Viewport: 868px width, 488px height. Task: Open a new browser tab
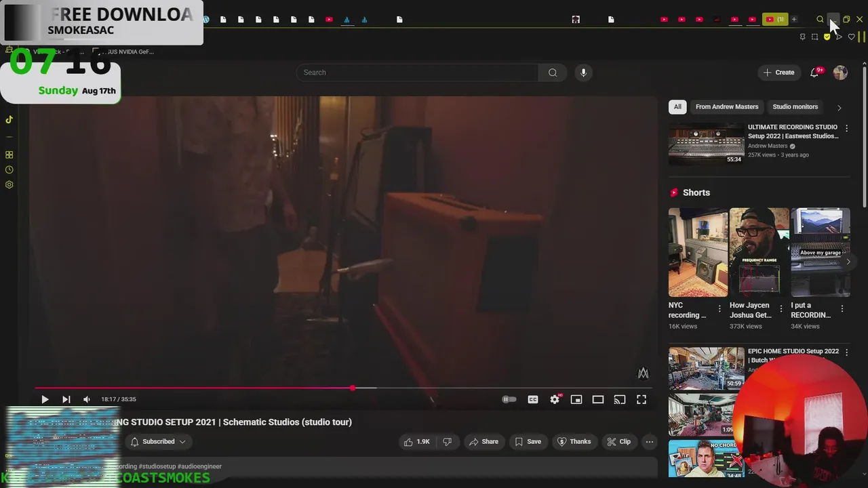(x=794, y=19)
